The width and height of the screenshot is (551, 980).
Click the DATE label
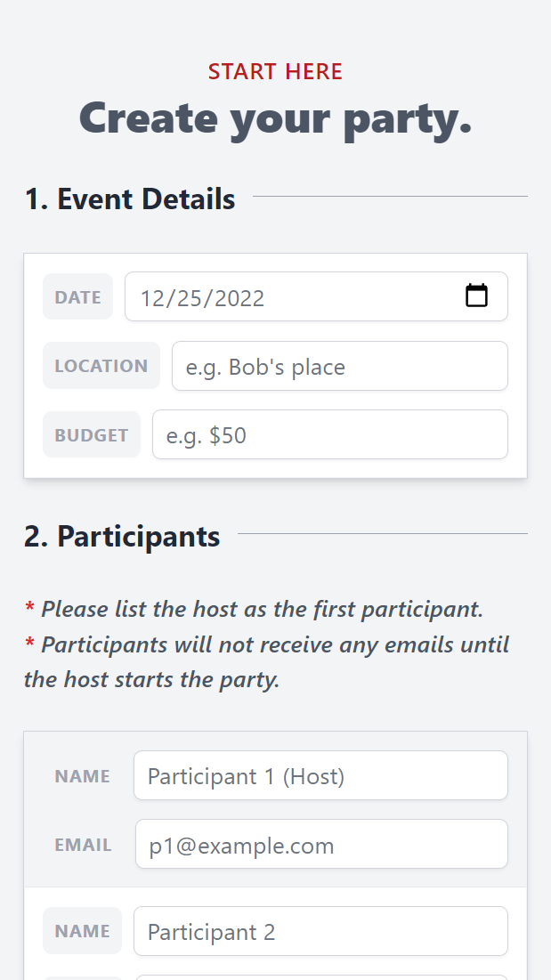point(77,297)
